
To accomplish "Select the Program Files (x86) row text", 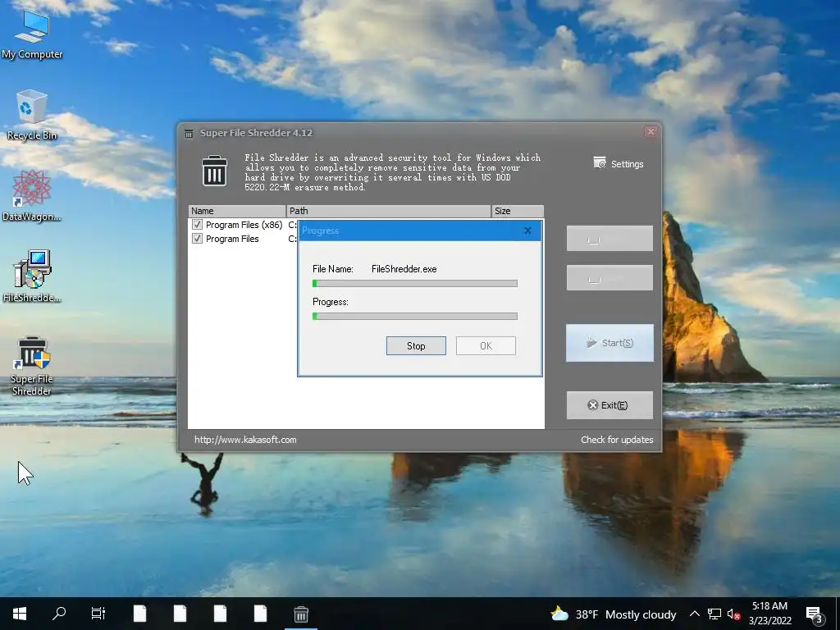I will click(x=244, y=225).
